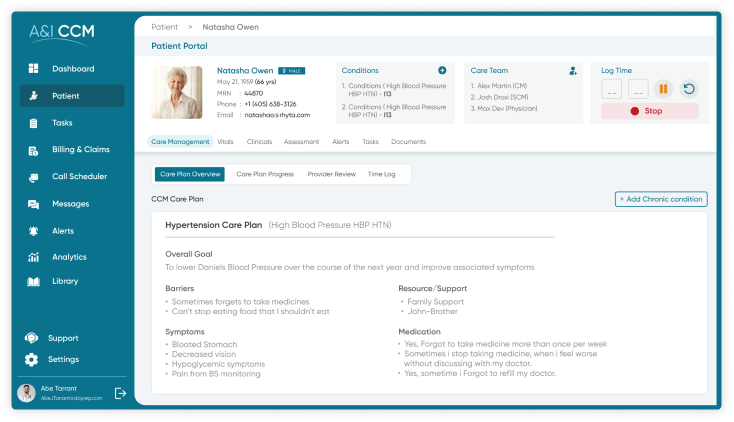Open the Library page

pyautogui.click(x=65, y=281)
